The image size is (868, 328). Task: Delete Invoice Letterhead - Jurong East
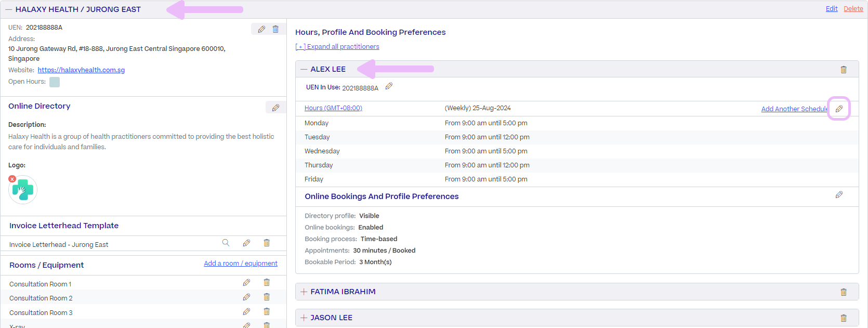point(267,243)
